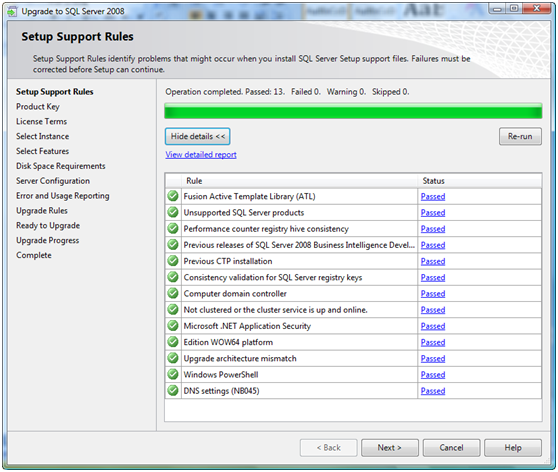Image resolution: width=558 pixels, height=472 pixels.
Task: Click green check icon for Performance counter registry row
Action: (173, 228)
